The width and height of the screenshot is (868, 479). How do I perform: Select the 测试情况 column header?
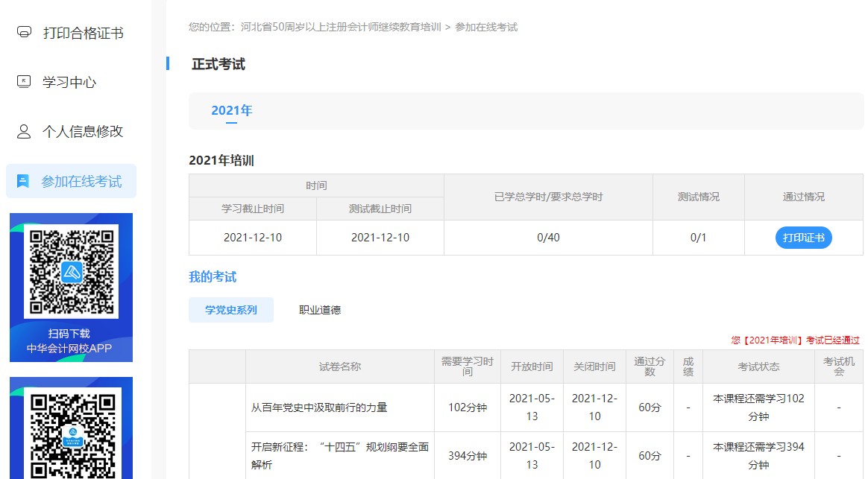tap(699, 197)
